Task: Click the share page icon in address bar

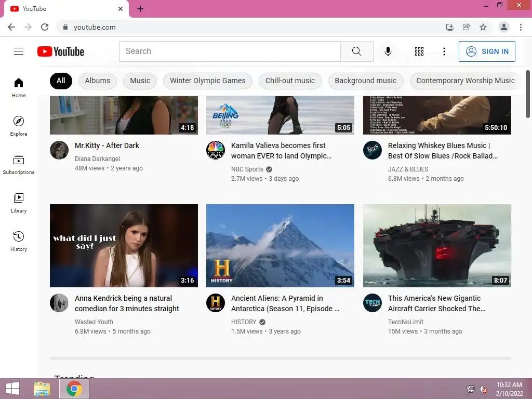Action: pyautogui.click(x=467, y=27)
